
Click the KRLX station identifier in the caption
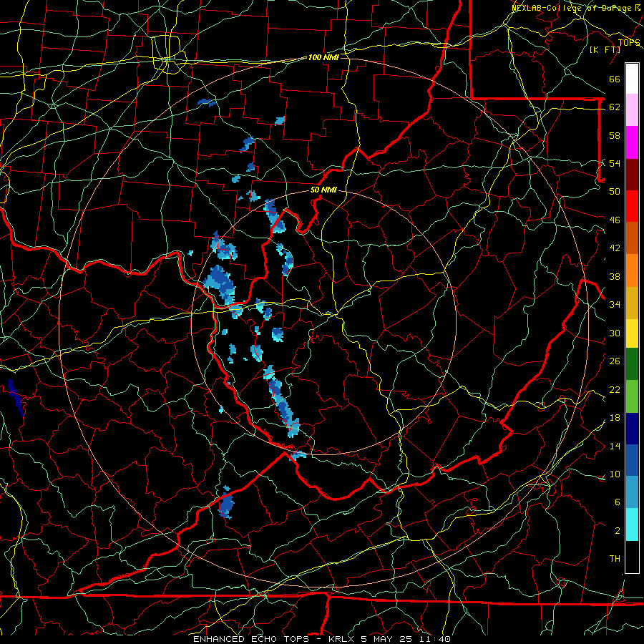pyautogui.click(x=343, y=639)
